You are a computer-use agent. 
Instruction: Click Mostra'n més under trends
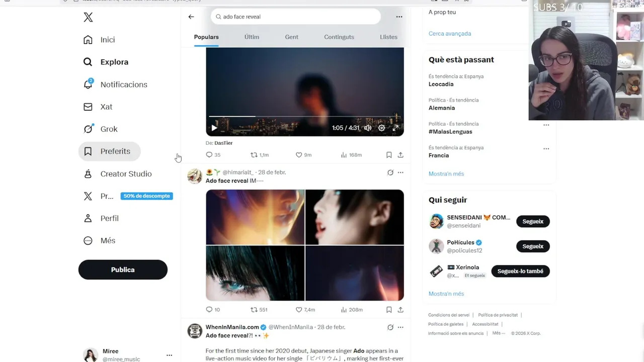click(446, 174)
